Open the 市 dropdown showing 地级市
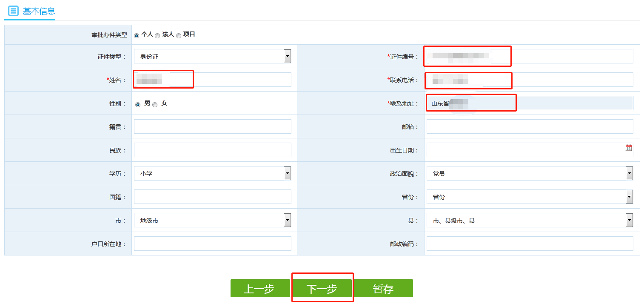 [287, 220]
